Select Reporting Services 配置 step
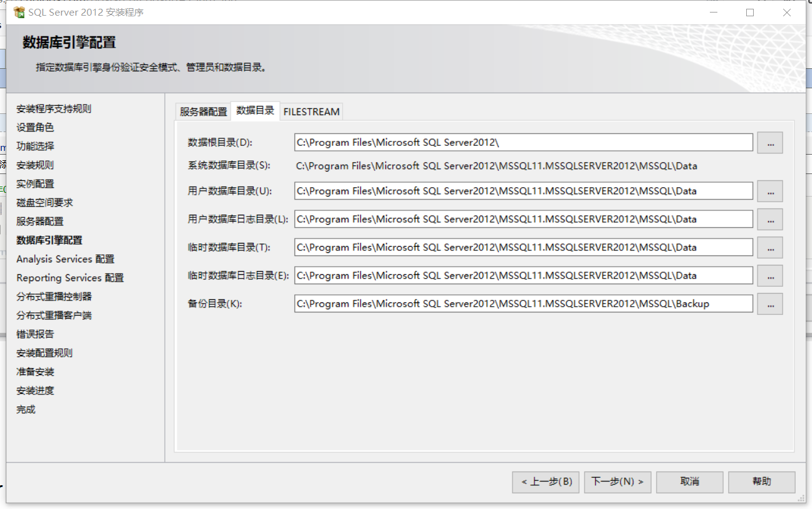Screen dimensions: 812x509 tap(70, 278)
